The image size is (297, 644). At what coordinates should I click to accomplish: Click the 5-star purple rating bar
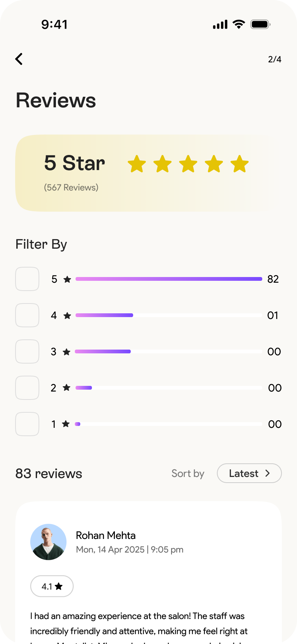point(169,279)
